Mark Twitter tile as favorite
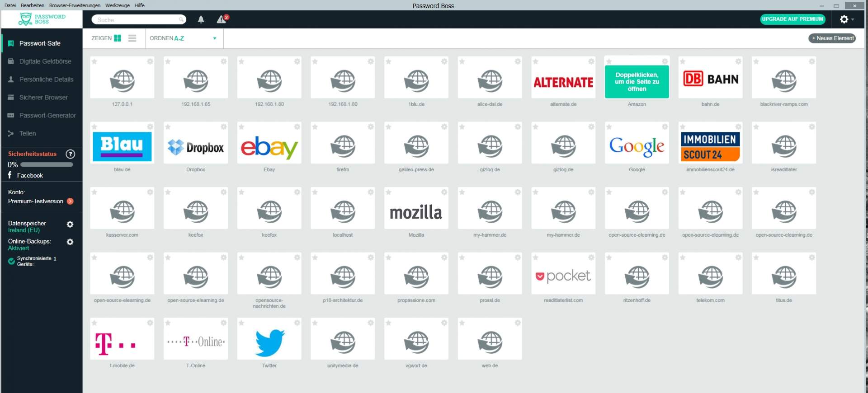Image resolution: width=868 pixels, height=393 pixels. click(241, 323)
